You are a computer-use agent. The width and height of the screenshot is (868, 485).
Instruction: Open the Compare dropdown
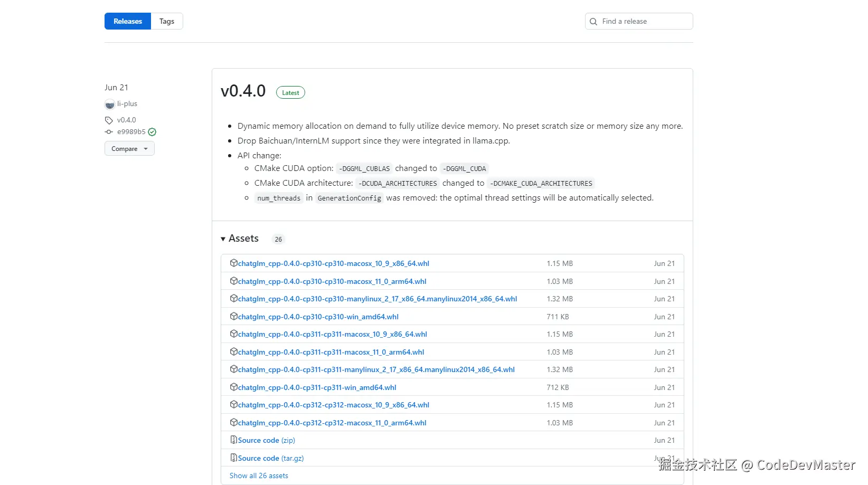click(x=129, y=149)
